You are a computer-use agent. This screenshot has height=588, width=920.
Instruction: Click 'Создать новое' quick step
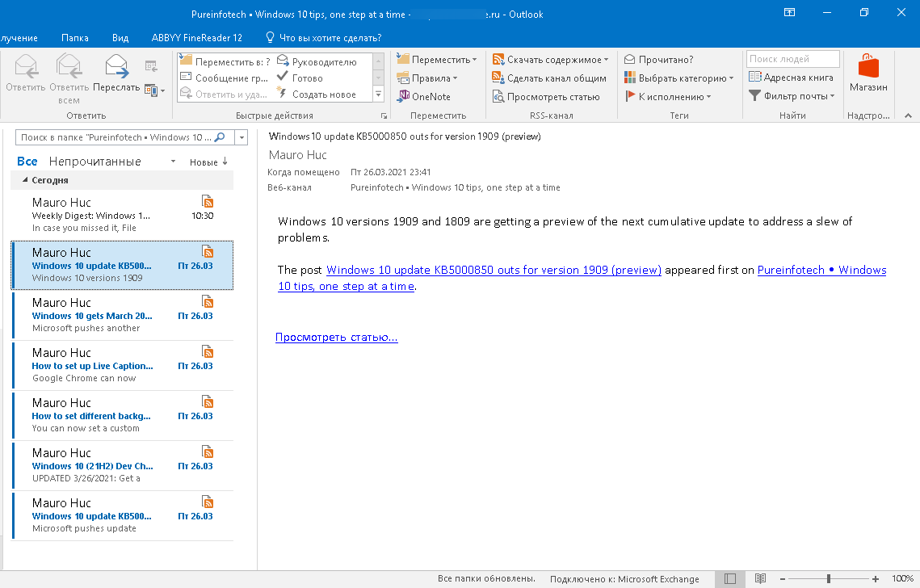(x=317, y=94)
